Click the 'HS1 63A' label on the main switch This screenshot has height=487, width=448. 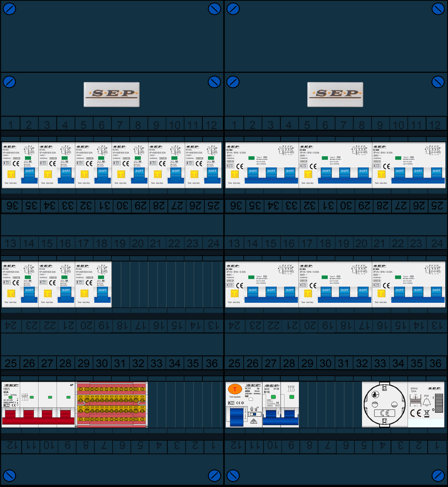pyautogui.click(x=7, y=390)
